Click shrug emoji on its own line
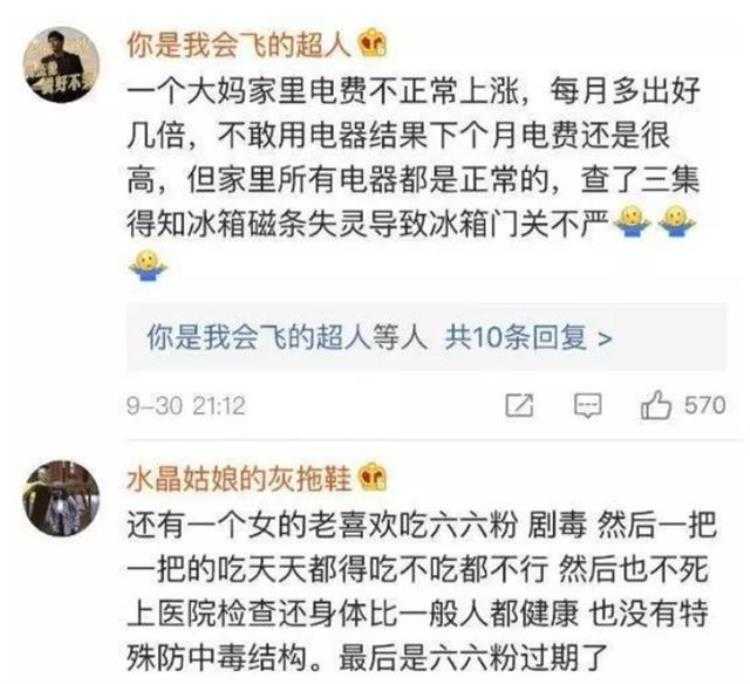 [x=148, y=265]
